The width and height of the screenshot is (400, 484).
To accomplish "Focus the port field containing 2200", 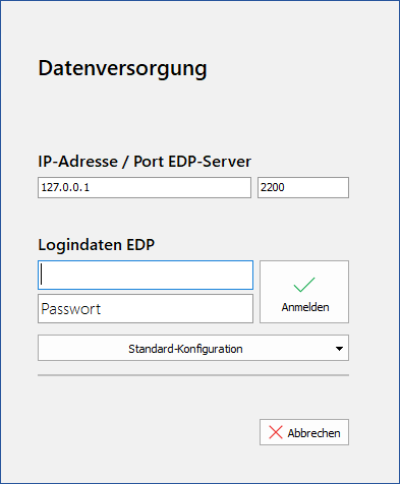I will click(x=303, y=187).
